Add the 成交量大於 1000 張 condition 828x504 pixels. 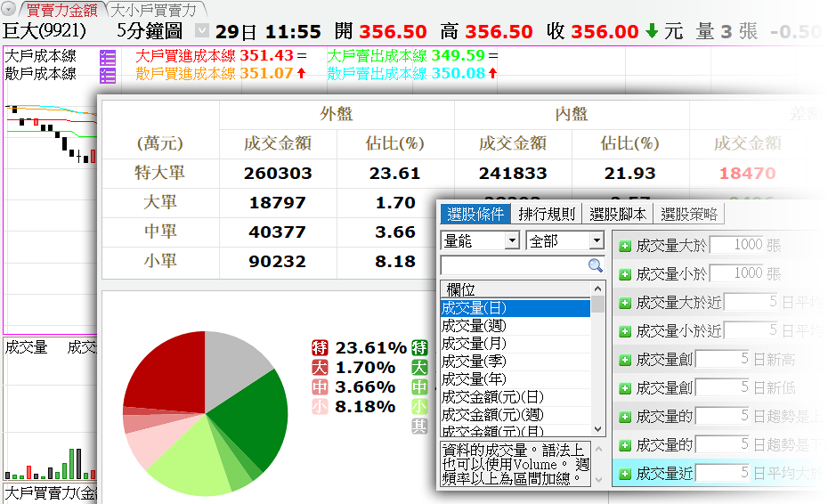625,246
